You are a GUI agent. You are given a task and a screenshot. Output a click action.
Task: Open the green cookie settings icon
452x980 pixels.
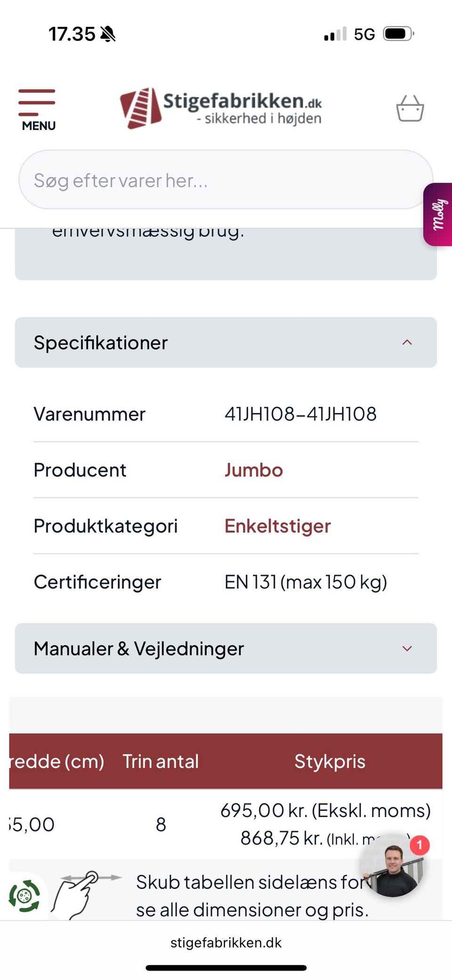(24, 895)
